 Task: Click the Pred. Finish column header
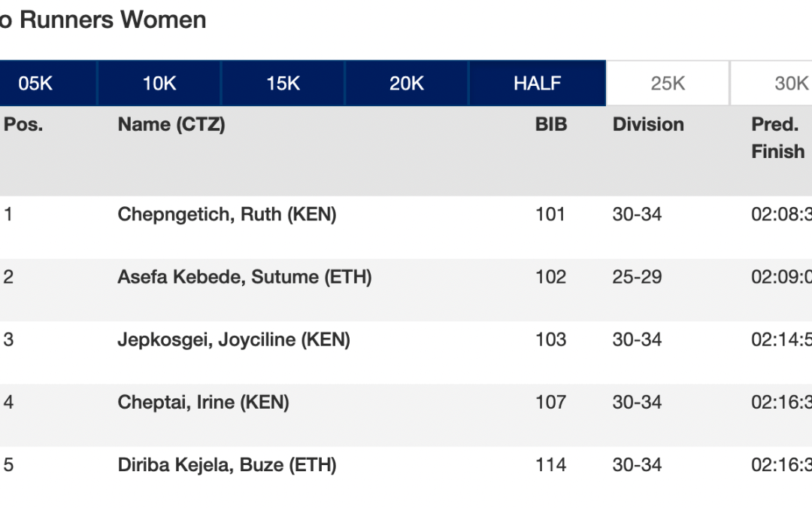pos(777,138)
